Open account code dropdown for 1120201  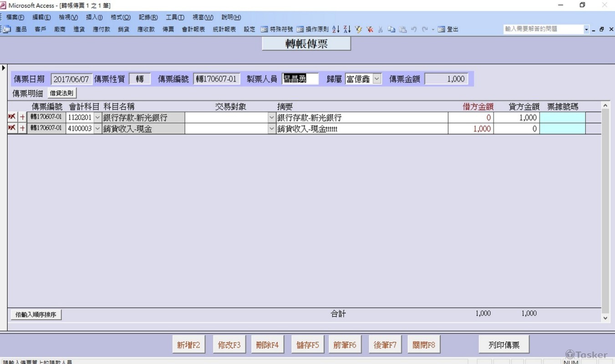click(x=97, y=117)
